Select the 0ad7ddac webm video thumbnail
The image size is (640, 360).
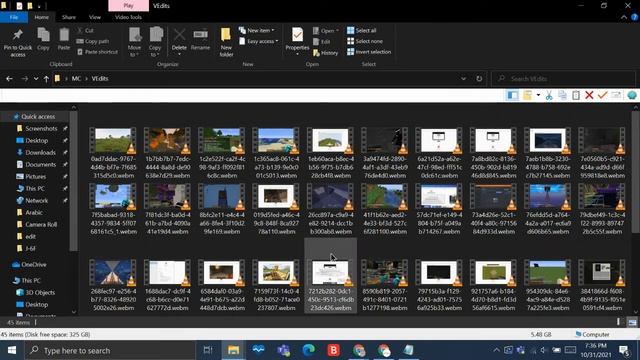(x=113, y=140)
